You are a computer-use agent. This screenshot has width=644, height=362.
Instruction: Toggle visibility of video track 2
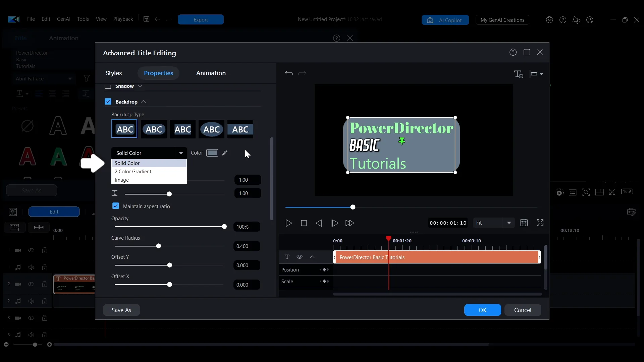pos(31,284)
